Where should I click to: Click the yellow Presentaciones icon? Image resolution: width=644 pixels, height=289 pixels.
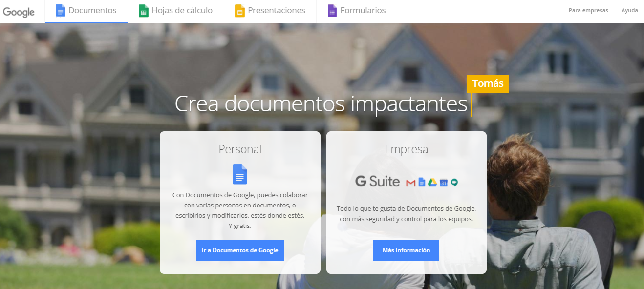239,10
